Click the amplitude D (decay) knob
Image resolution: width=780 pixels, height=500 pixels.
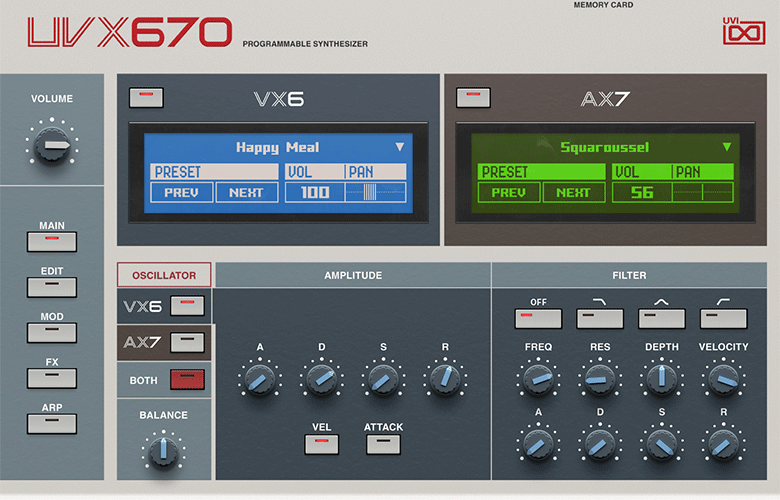pyautogui.click(x=322, y=380)
